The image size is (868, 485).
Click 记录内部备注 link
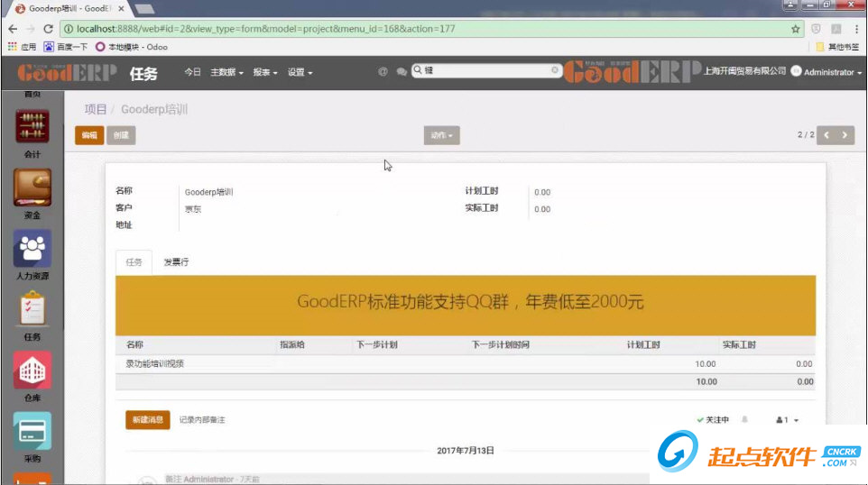[202, 420]
